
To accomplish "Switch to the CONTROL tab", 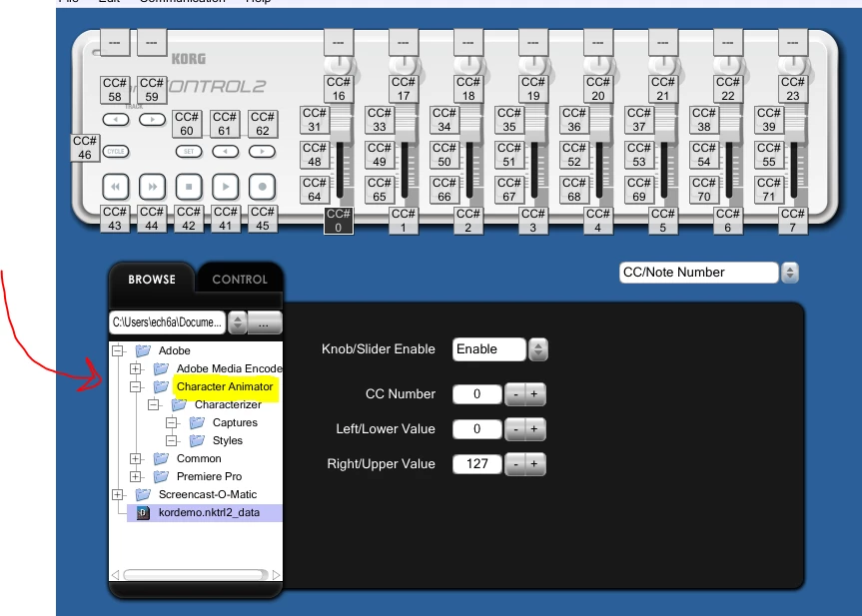I will click(x=240, y=280).
